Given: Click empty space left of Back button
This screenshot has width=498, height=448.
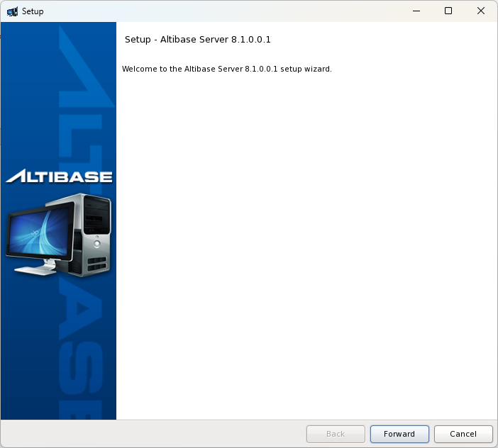Looking at the screenshot, I should (177, 434).
